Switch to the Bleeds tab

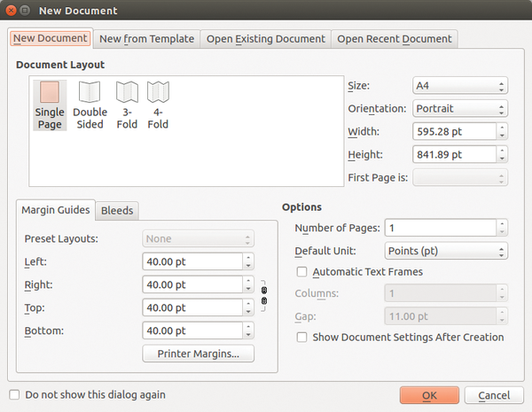117,211
